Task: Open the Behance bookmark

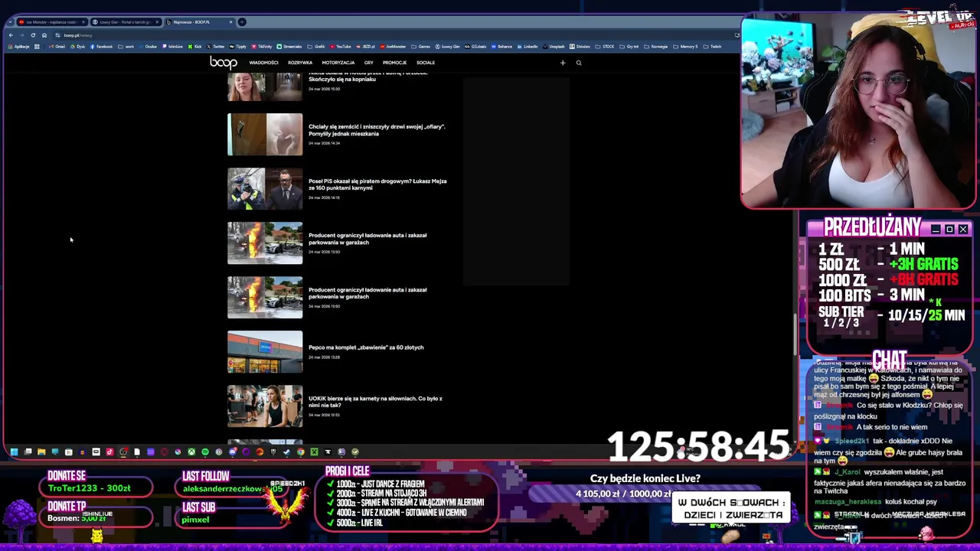Action: click(x=501, y=47)
